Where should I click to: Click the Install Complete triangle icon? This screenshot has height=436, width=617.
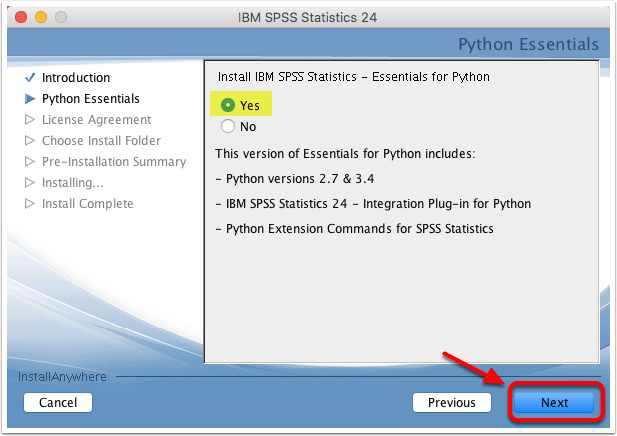(30, 203)
